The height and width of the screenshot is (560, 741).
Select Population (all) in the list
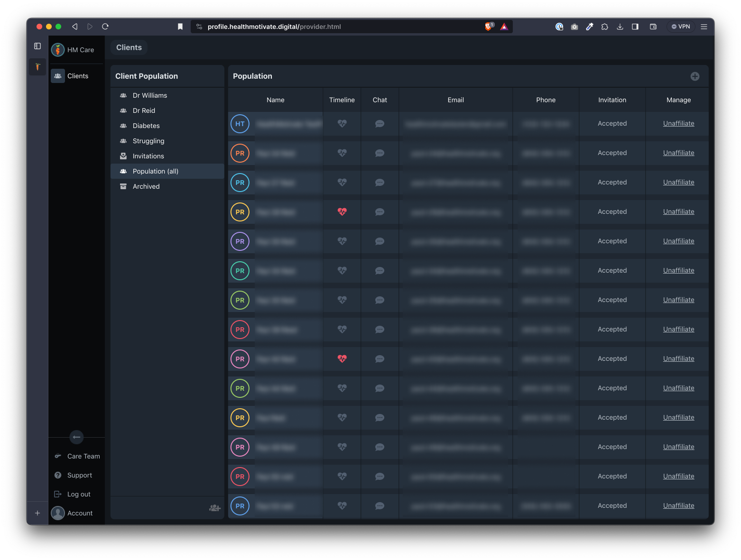167,171
